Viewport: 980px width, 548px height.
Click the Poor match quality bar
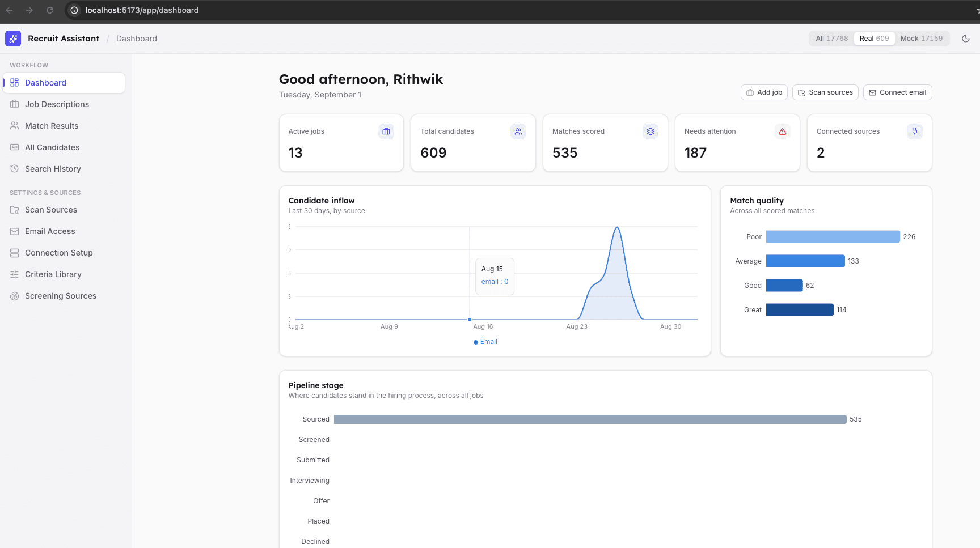coord(833,237)
